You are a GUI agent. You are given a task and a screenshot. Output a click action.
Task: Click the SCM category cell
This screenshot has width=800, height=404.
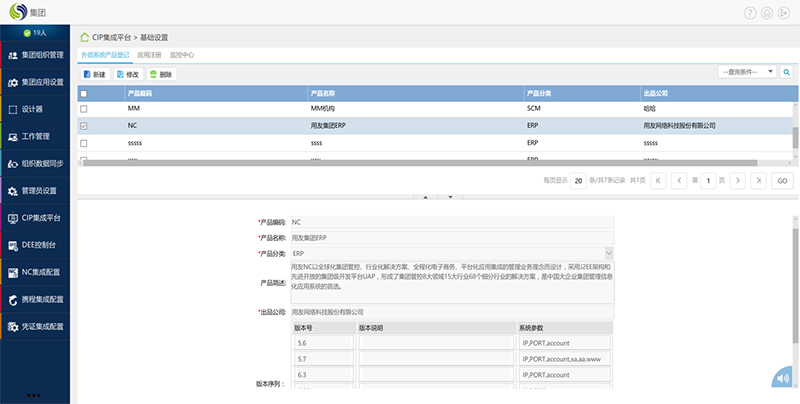point(582,109)
